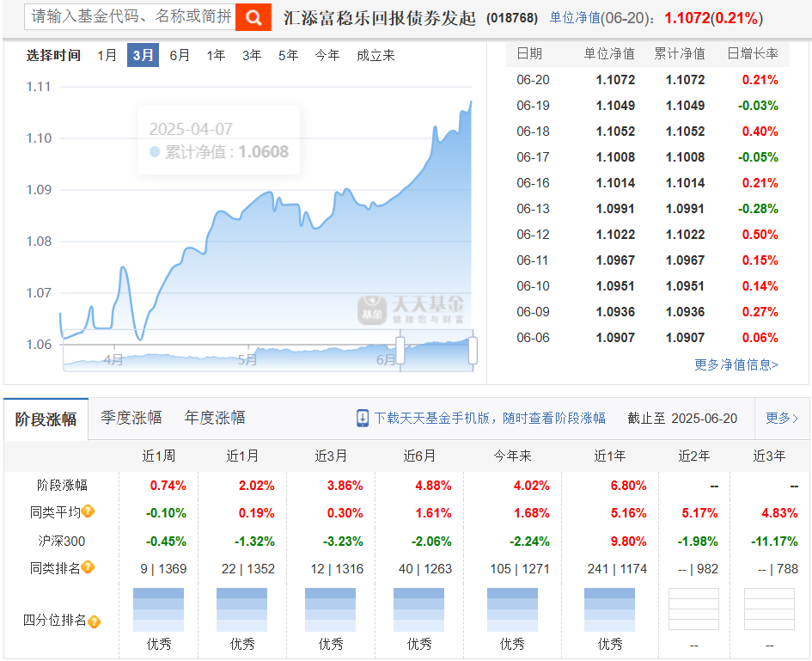Screen dimensions: 812x661
Task: Click the 06-10 date row
Action: click(x=647, y=286)
